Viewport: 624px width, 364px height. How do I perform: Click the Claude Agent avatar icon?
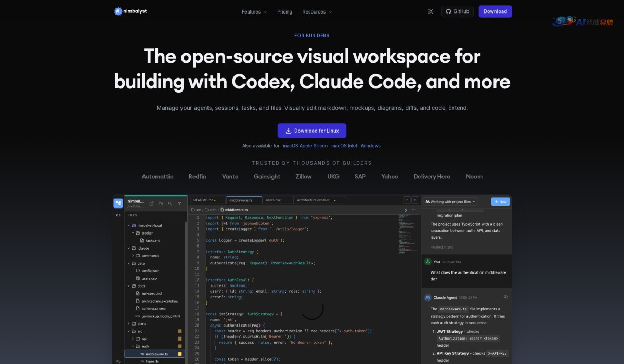428,297
